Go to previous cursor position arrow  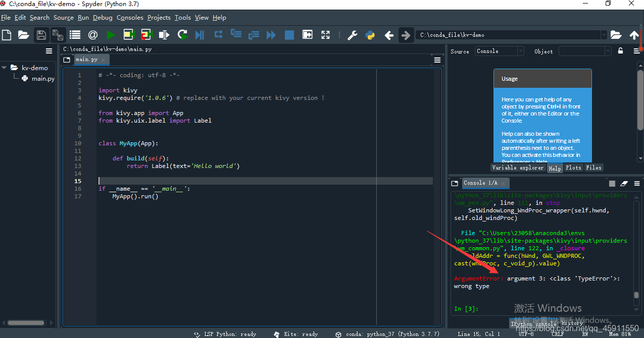pyautogui.click(x=389, y=35)
